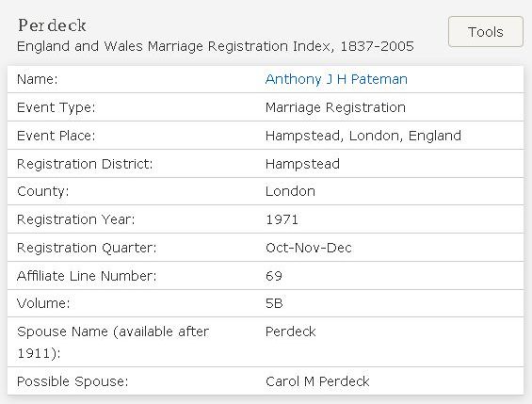Click the Affiliate Line Number label

(x=87, y=276)
